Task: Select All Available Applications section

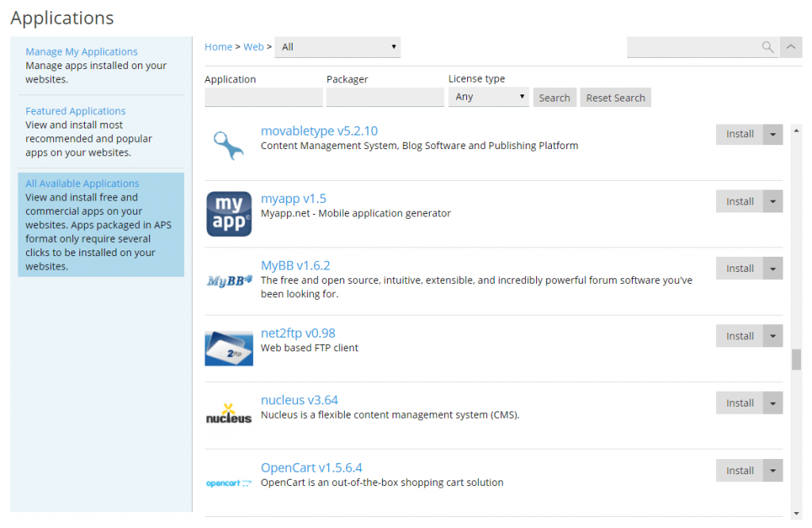Action: pyautogui.click(x=82, y=183)
